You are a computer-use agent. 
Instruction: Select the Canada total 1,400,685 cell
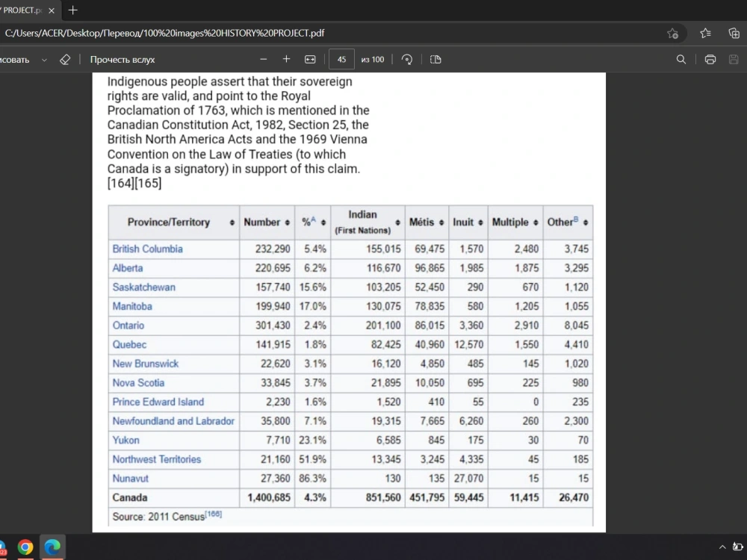point(267,497)
